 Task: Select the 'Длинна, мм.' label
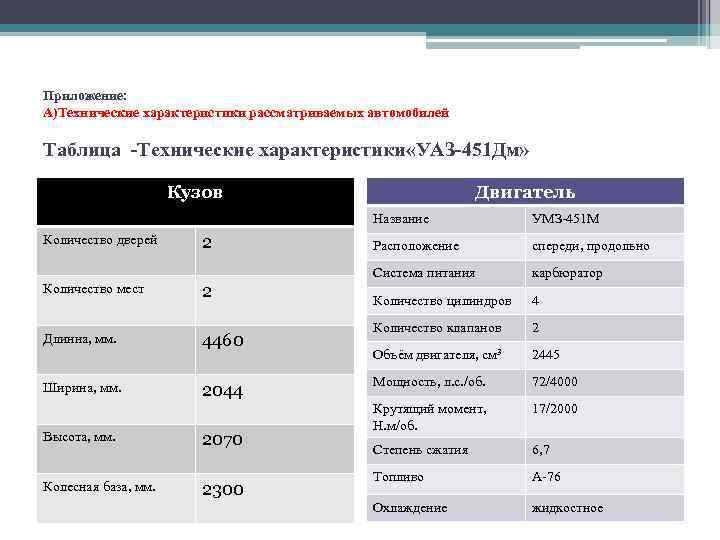click(x=79, y=339)
